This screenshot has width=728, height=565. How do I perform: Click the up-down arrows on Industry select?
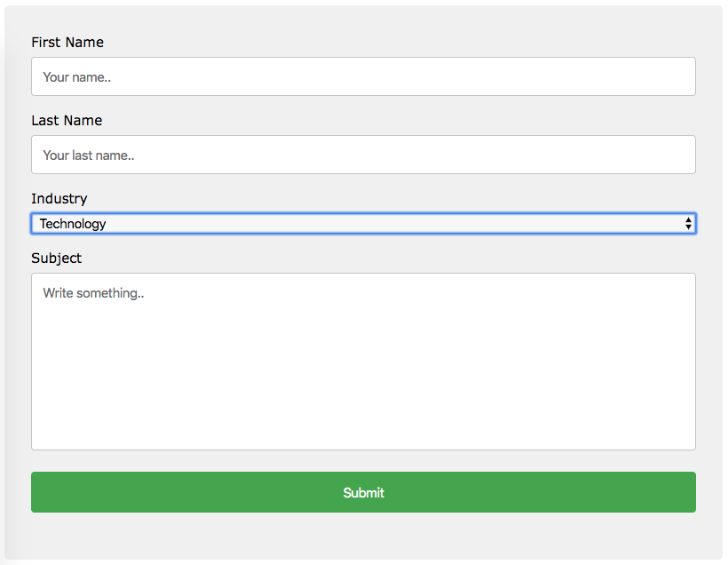coord(688,224)
